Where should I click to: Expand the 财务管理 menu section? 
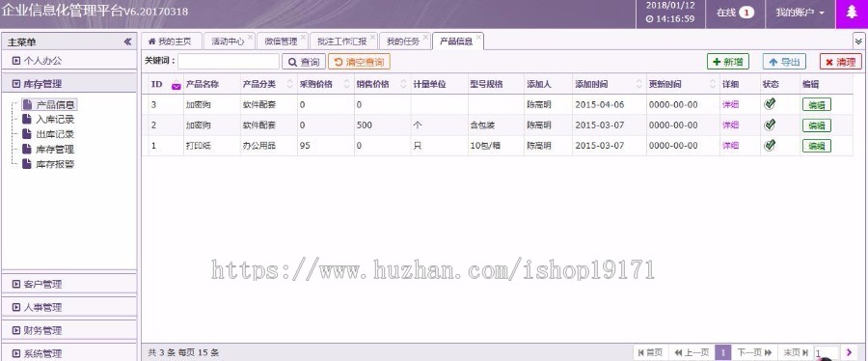coord(69,330)
